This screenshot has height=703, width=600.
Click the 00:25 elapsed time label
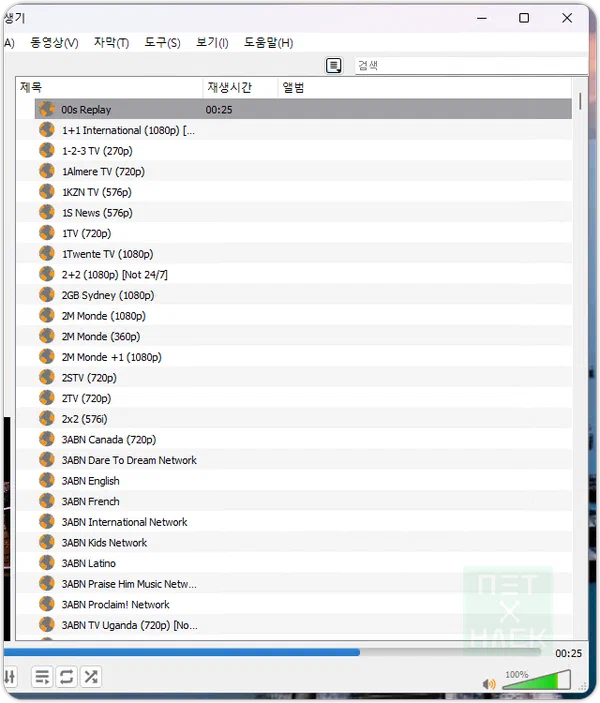click(568, 653)
